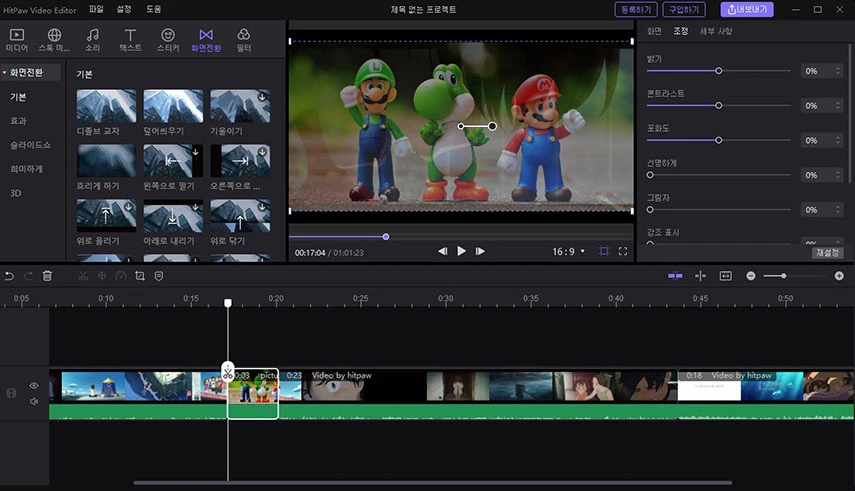
Task: Enter fullscreen preview with expand icon
Action: coord(623,251)
